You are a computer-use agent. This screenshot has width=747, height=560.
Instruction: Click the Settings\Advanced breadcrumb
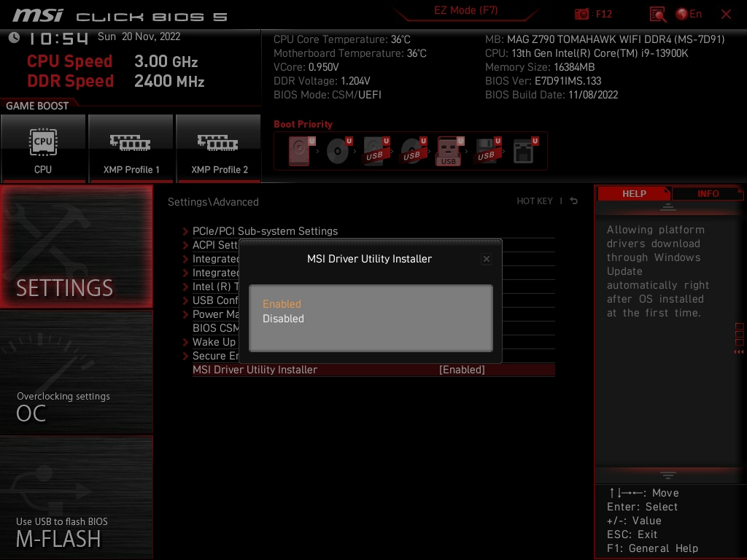pyautogui.click(x=213, y=202)
